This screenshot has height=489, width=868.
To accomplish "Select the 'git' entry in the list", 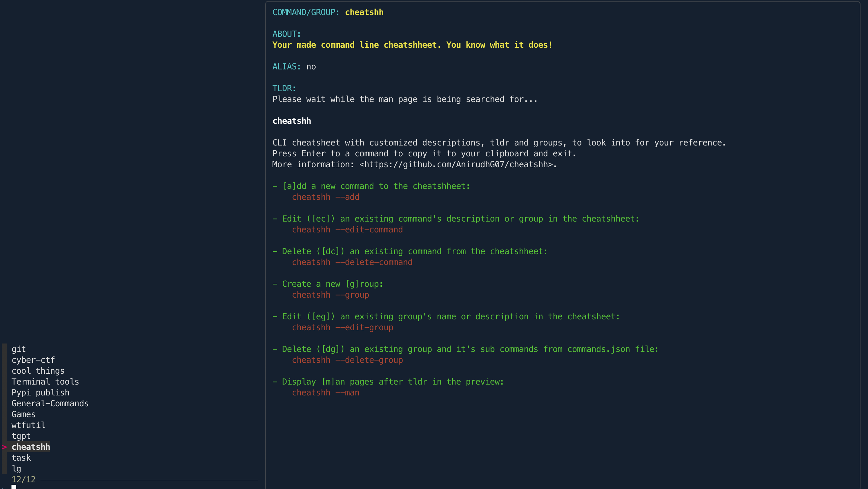I will pyautogui.click(x=18, y=349).
